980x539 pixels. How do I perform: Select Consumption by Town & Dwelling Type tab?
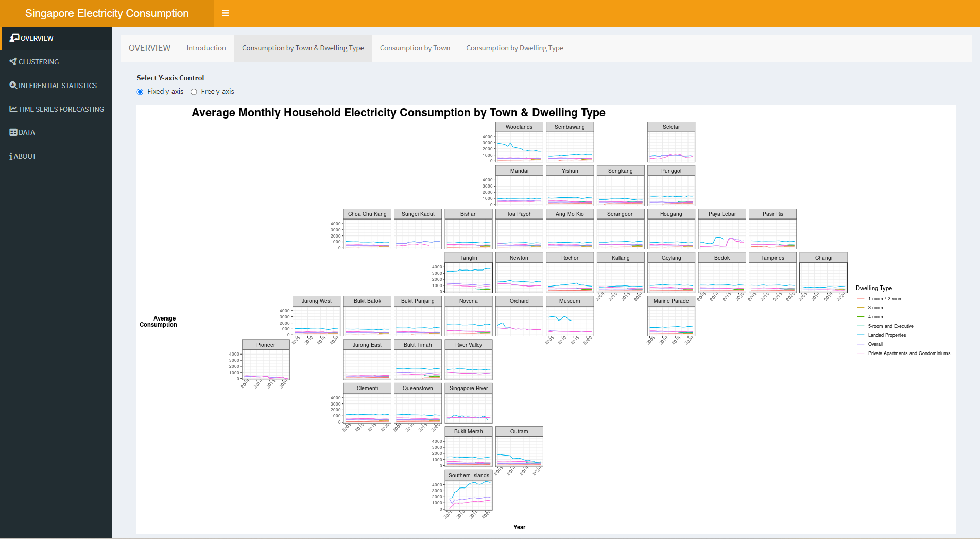303,48
